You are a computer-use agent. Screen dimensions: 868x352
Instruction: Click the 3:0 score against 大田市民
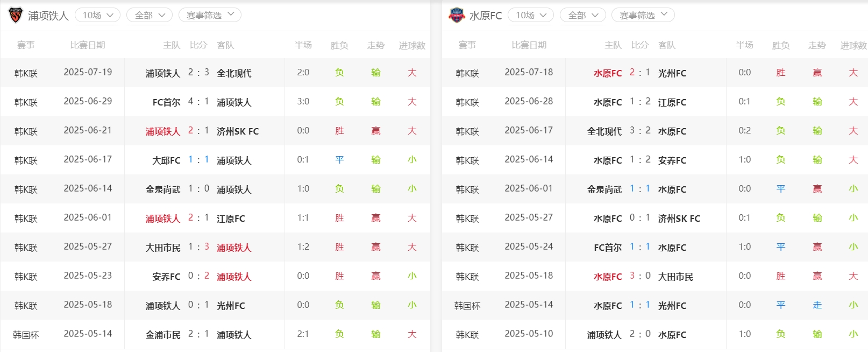pos(640,276)
